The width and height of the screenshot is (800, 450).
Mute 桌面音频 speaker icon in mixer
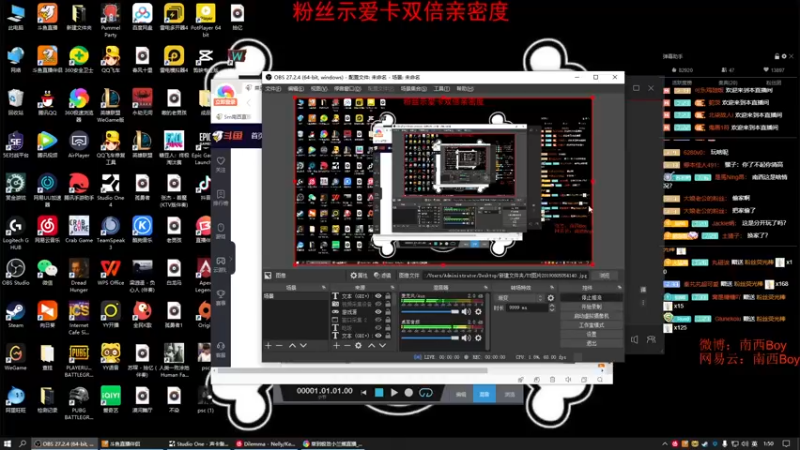coord(466,338)
